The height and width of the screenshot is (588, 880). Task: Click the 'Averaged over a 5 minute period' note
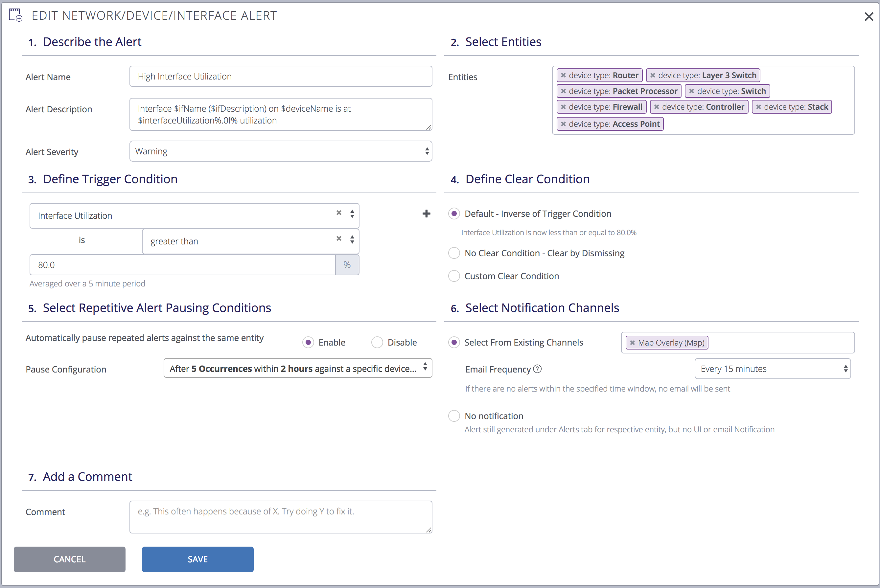87,284
